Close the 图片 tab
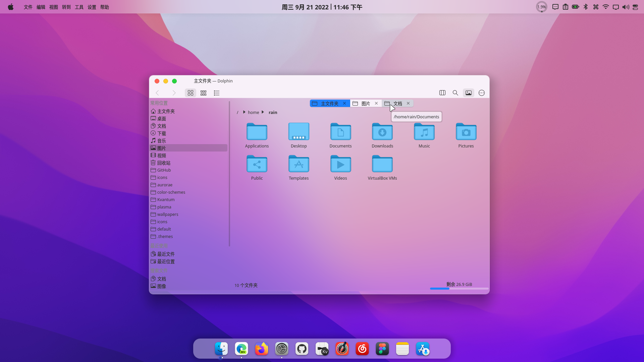The image size is (644, 362). tap(376, 103)
